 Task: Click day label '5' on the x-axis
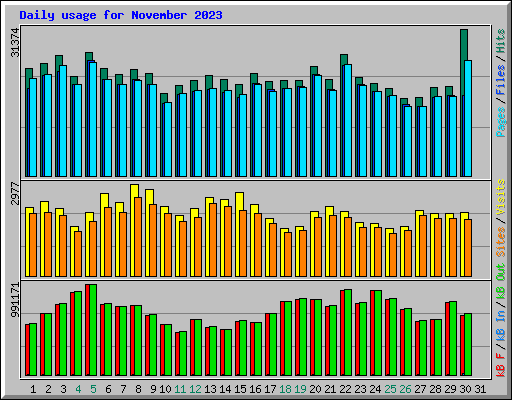pos(93,389)
